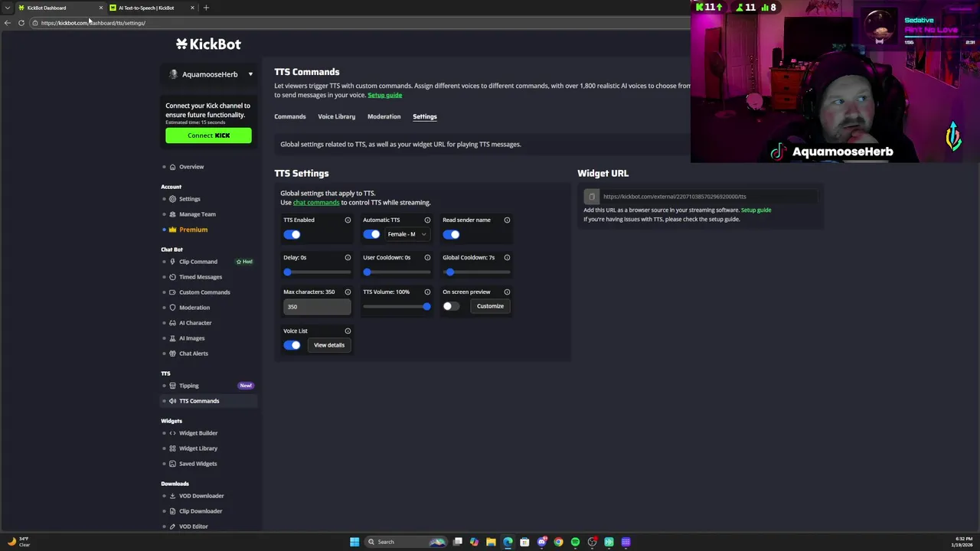Switch to the Moderation tab under TTS Commands

pos(384,117)
